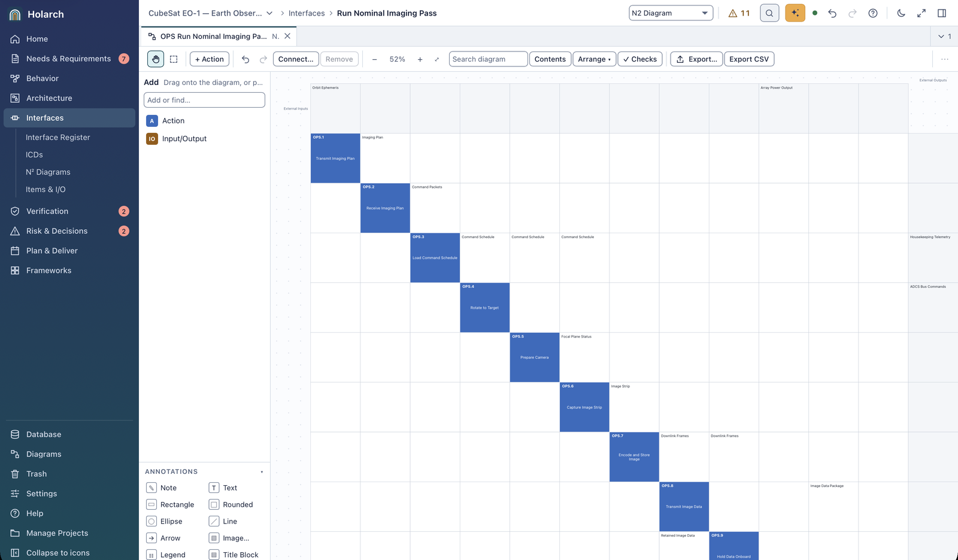Open the search magnifier in header
This screenshot has height=560, width=958.
769,13
